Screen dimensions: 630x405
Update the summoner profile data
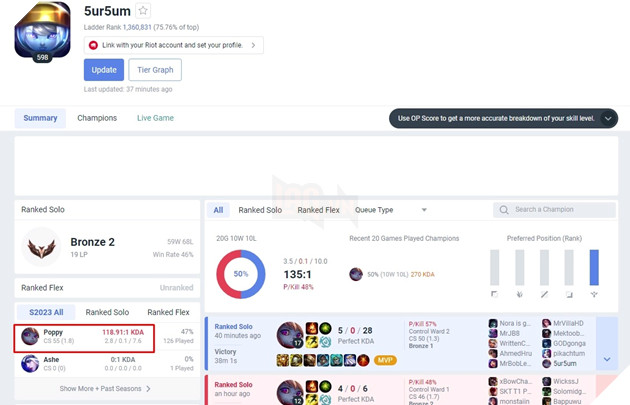[x=104, y=70]
